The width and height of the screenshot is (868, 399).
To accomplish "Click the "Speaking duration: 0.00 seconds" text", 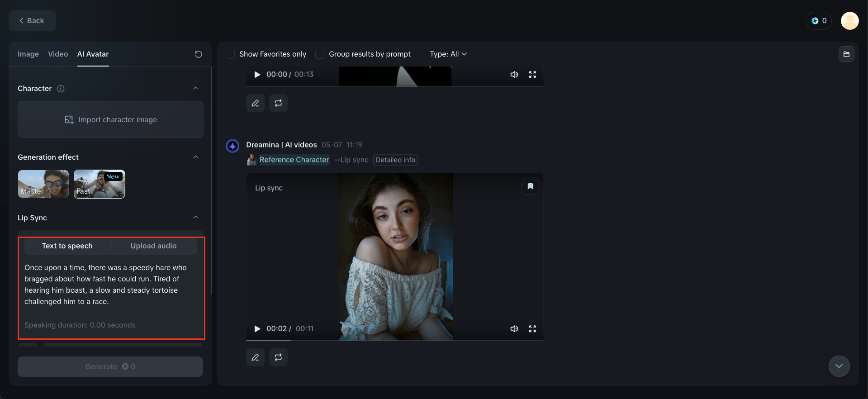I will (x=80, y=325).
